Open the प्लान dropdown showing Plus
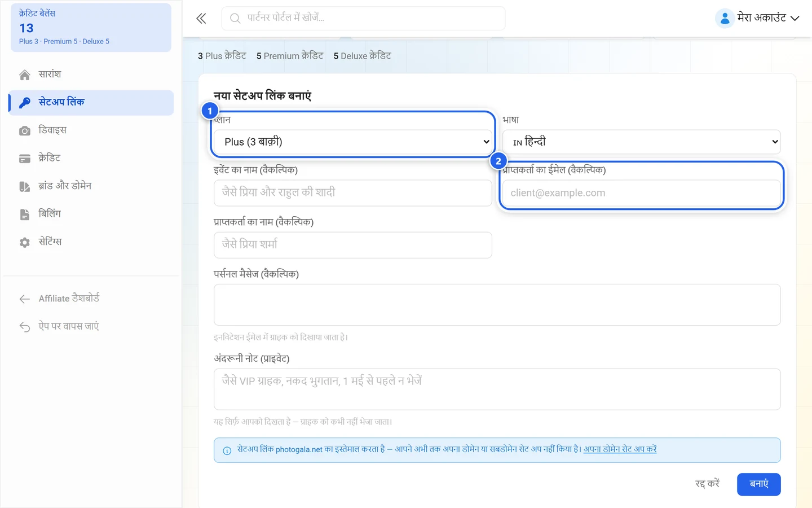Image resolution: width=812 pixels, height=508 pixels. pos(353,142)
